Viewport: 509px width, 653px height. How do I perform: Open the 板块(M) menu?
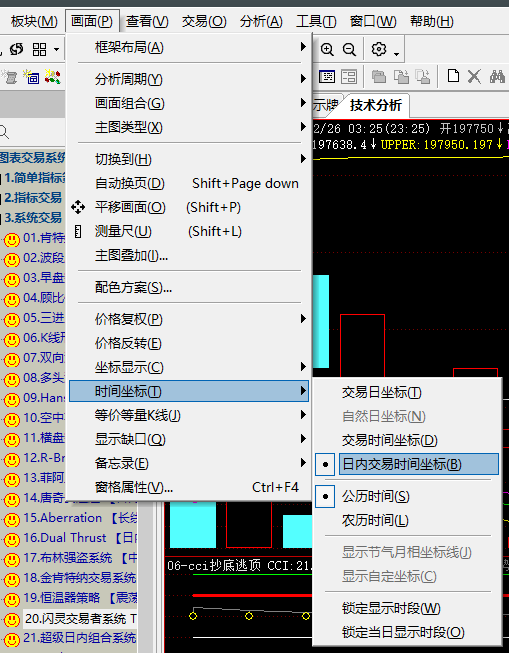(x=34, y=21)
